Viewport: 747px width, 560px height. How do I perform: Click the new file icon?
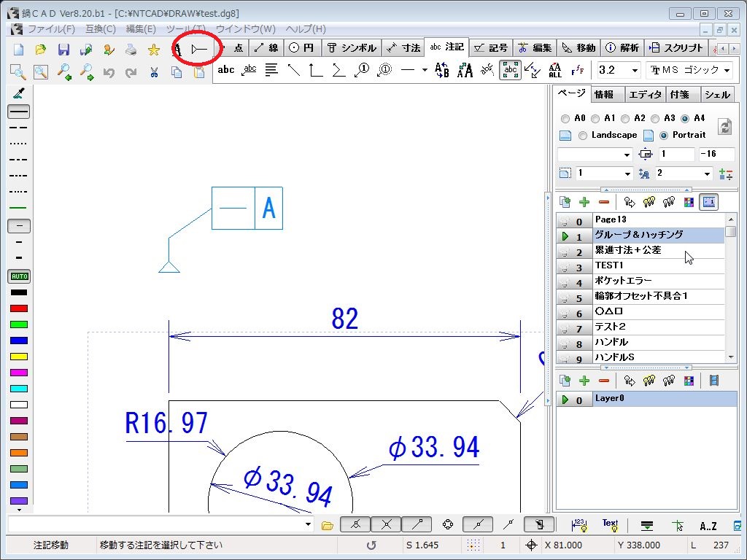pos(18,49)
